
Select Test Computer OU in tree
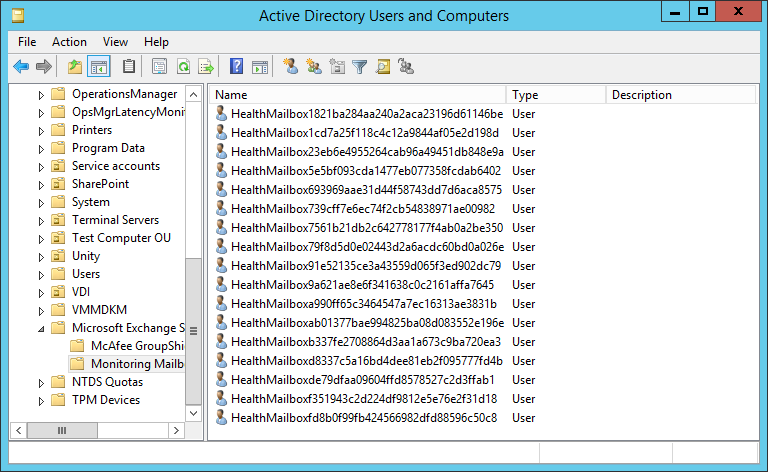pyautogui.click(x=121, y=238)
